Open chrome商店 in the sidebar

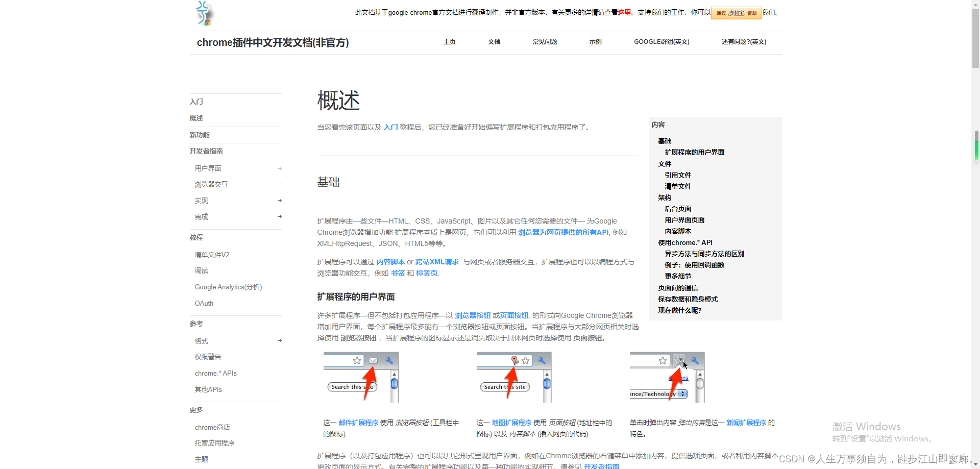click(212, 427)
